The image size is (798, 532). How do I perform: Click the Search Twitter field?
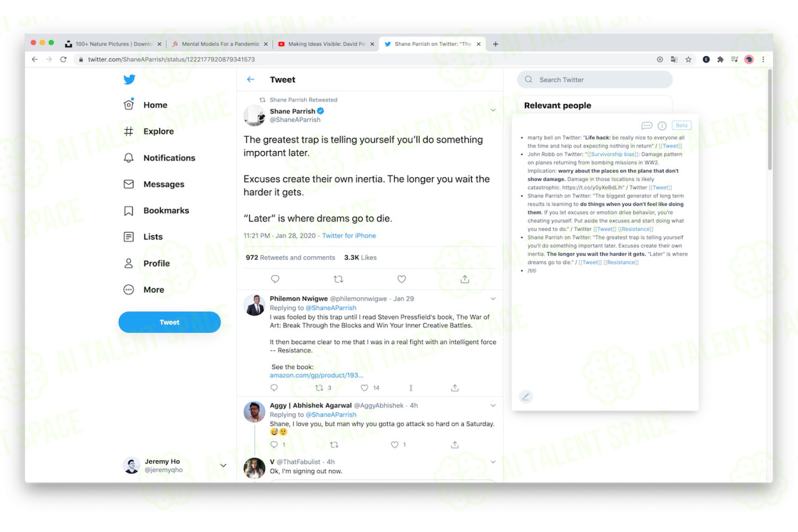coord(595,80)
